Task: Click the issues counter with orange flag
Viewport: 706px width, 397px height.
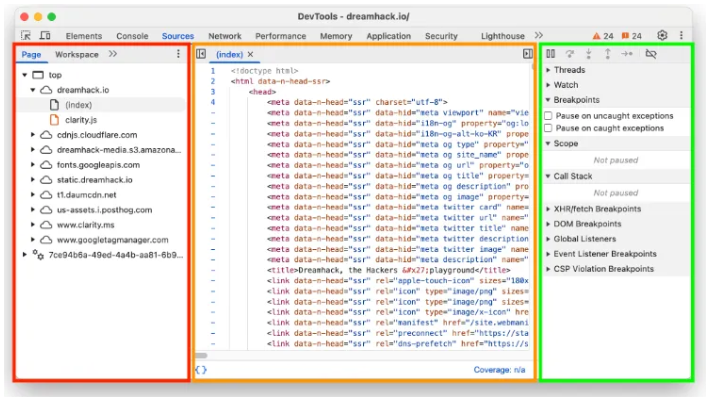Action: 632,36
